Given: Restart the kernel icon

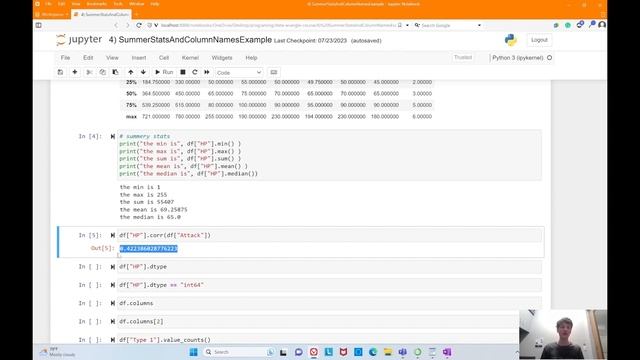Looking at the screenshot, I should pyautogui.click(x=195, y=72).
